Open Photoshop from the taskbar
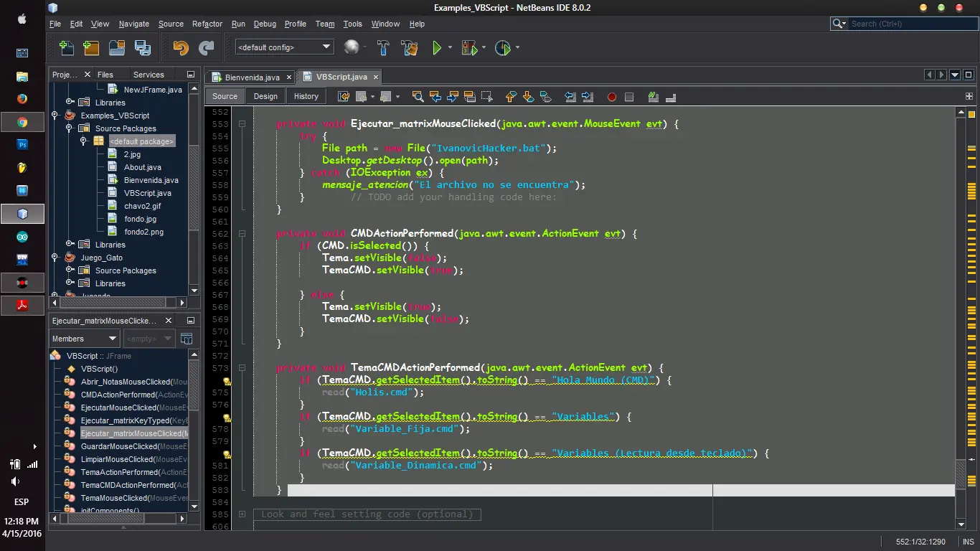The height and width of the screenshot is (551, 980). (22, 144)
